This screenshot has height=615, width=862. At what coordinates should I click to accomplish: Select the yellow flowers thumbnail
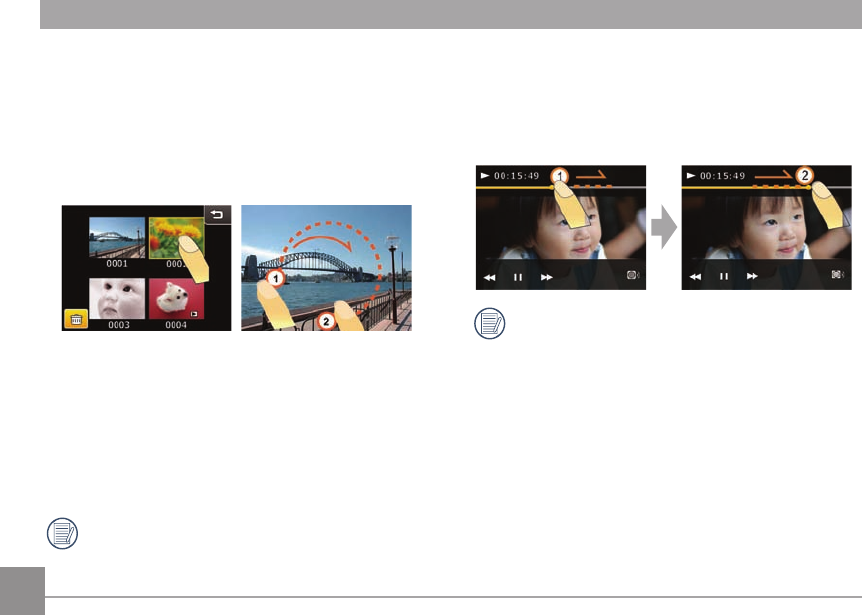176,237
